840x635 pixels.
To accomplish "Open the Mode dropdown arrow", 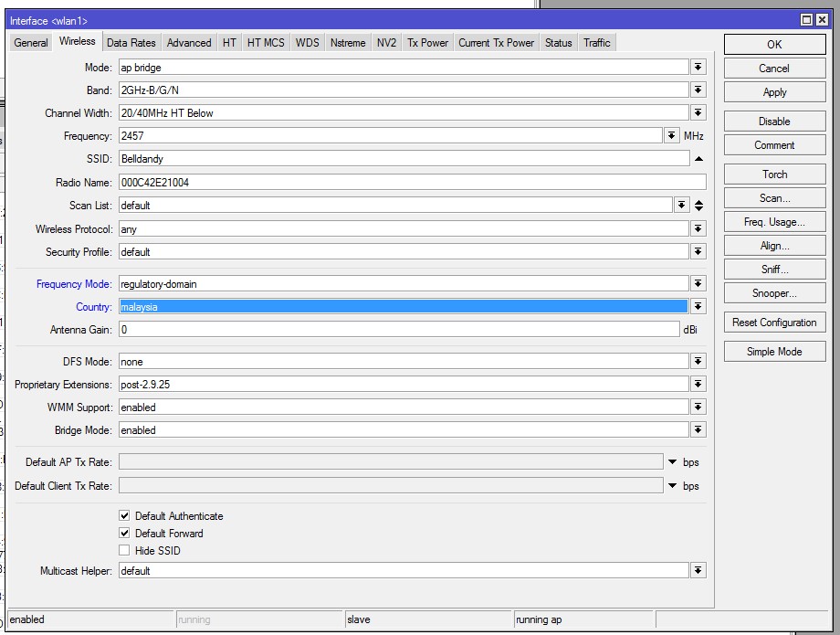I will tap(698, 68).
